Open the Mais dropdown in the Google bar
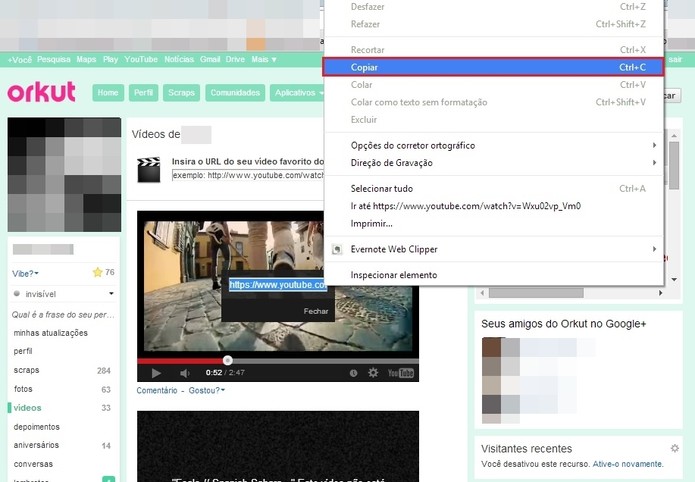The height and width of the screenshot is (482, 695). (264, 59)
